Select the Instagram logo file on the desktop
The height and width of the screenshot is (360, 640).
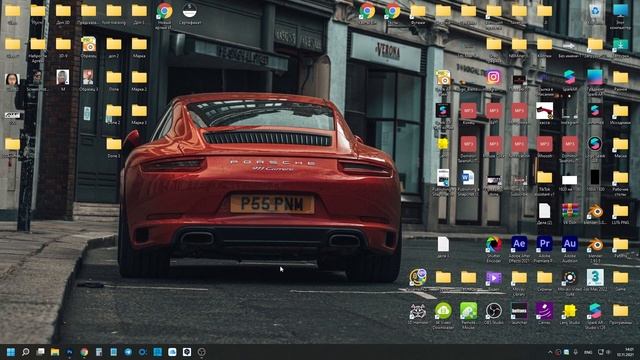493,77
